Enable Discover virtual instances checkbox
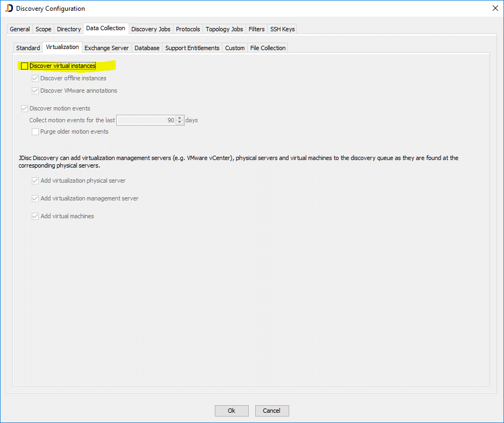Image resolution: width=504 pixels, height=423 pixels. pos(25,66)
